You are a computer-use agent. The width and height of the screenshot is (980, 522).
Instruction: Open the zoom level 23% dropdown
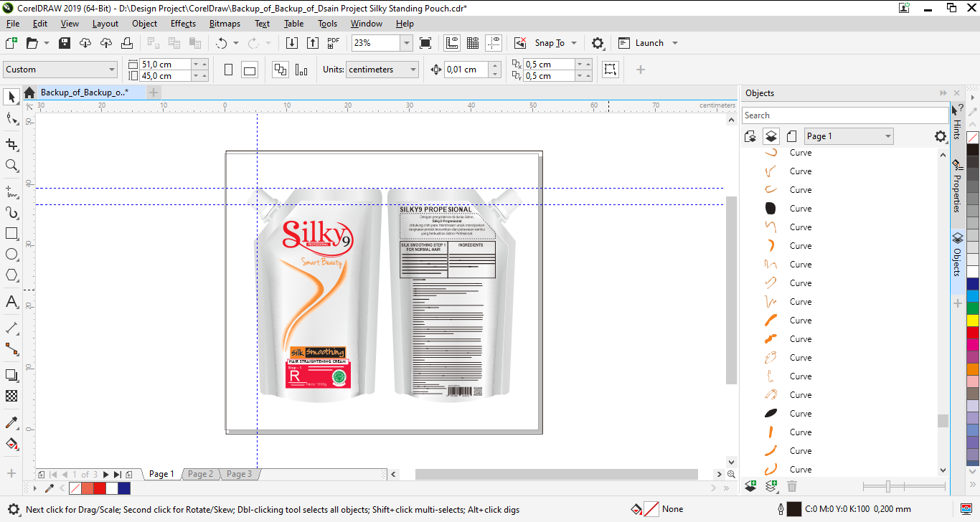coord(407,43)
